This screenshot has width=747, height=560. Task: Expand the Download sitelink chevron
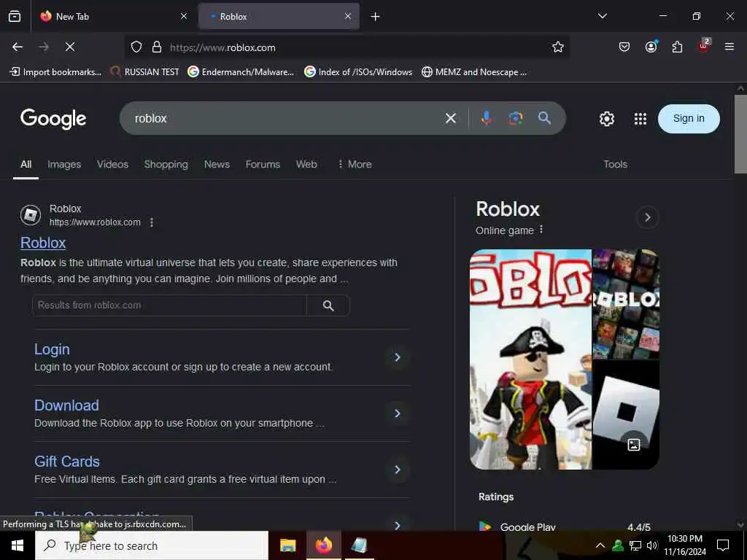[398, 413]
